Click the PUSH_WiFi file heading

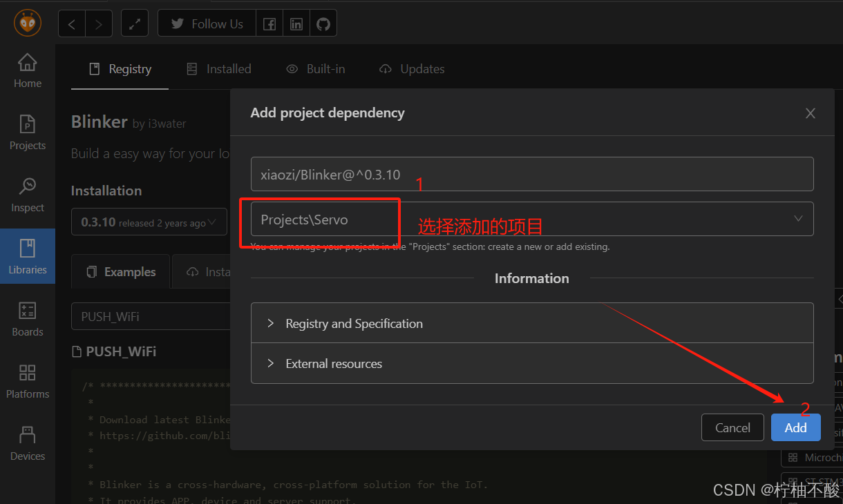pyautogui.click(x=115, y=351)
